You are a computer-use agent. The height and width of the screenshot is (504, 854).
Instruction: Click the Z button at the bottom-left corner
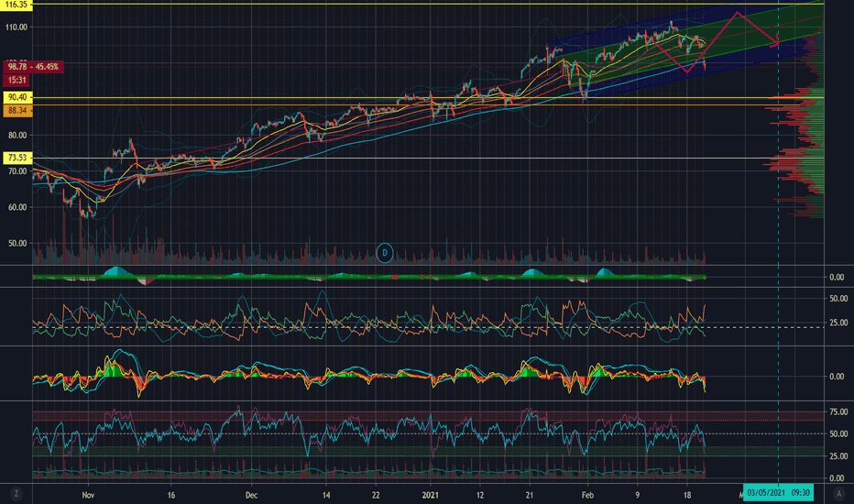coord(16,494)
